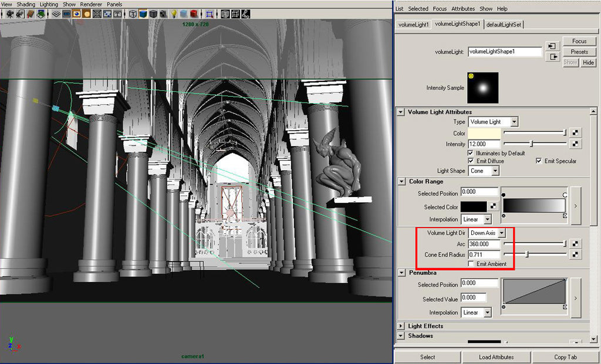Image resolution: width=601 pixels, height=364 pixels.
Task: Click the Load Attributes button
Action: (x=497, y=357)
